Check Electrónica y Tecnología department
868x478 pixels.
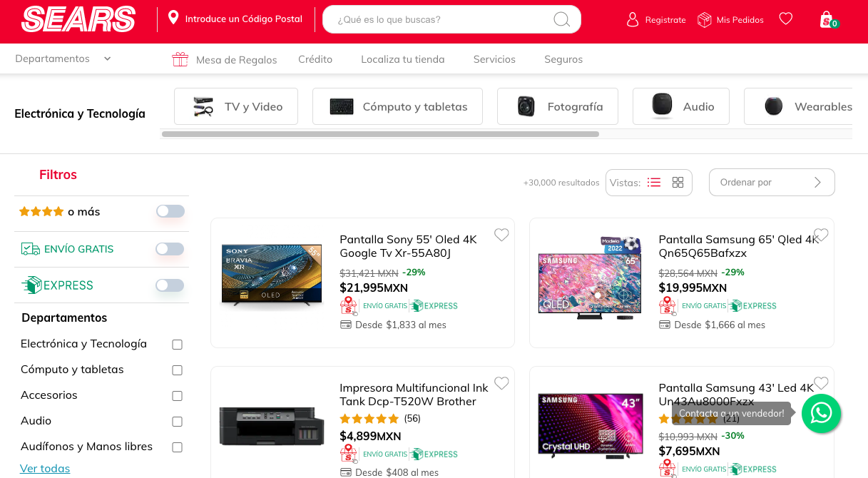(x=177, y=345)
